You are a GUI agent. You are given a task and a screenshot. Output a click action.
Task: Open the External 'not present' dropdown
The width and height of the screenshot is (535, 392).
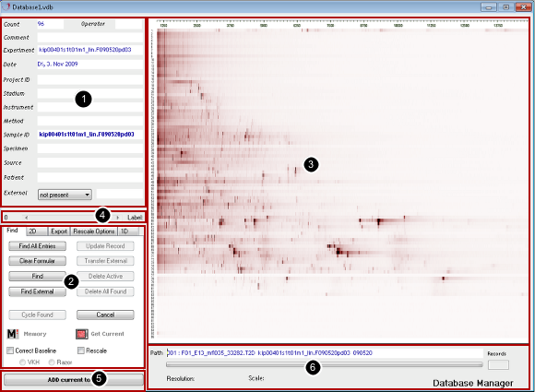(65, 195)
